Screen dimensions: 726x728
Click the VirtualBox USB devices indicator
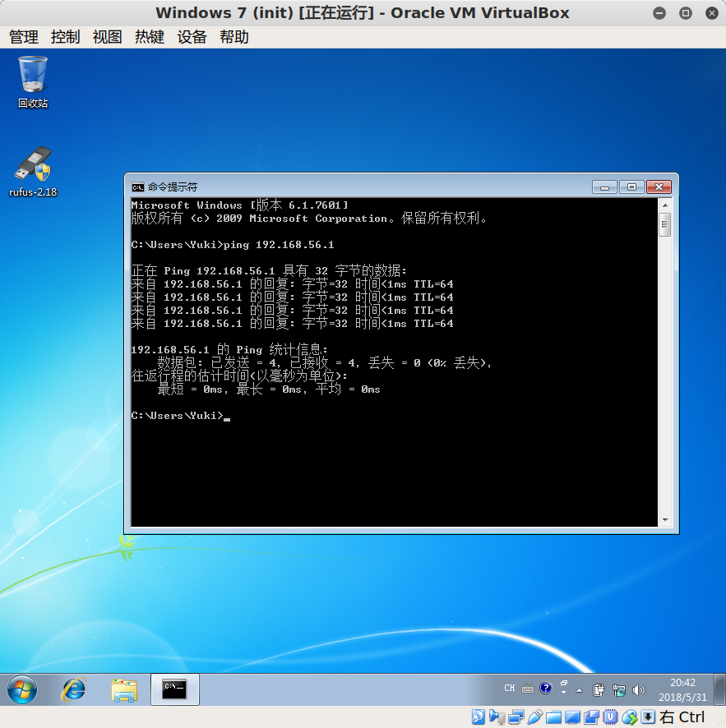click(x=535, y=717)
